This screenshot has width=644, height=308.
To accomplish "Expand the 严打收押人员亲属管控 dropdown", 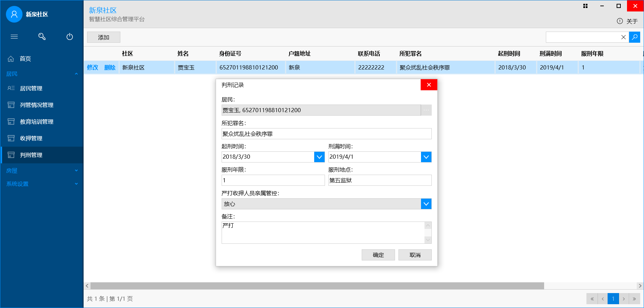I will 426,204.
